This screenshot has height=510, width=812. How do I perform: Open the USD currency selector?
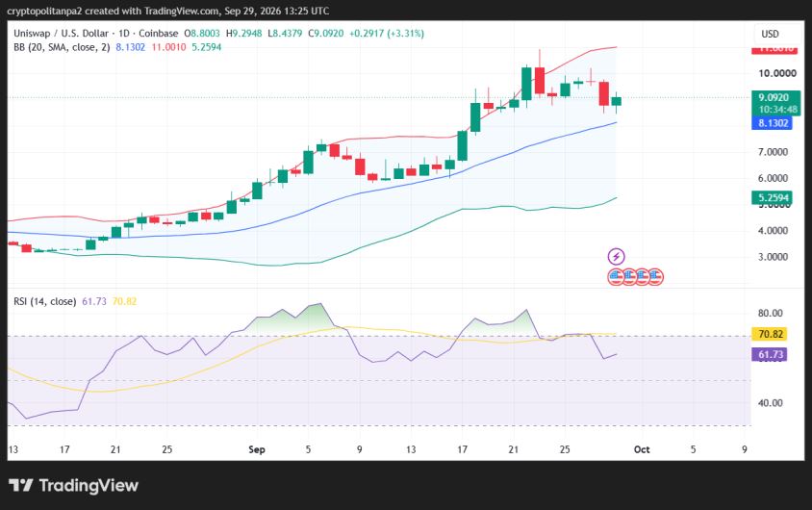click(770, 35)
